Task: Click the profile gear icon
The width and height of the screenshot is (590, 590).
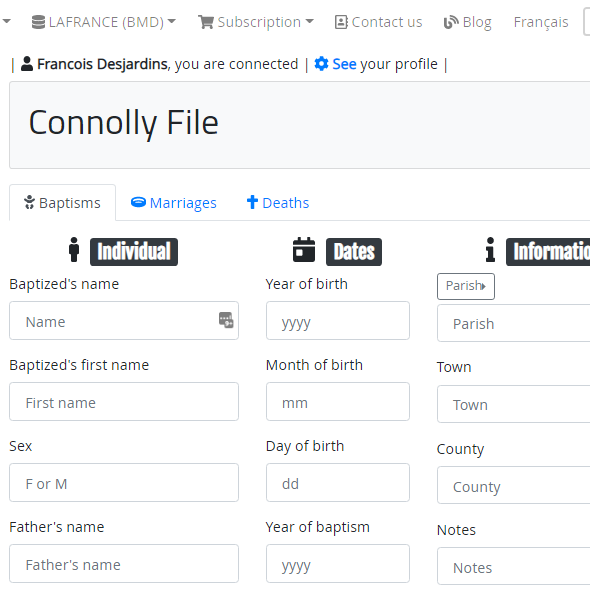Action: pyautogui.click(x=321, y=64)
